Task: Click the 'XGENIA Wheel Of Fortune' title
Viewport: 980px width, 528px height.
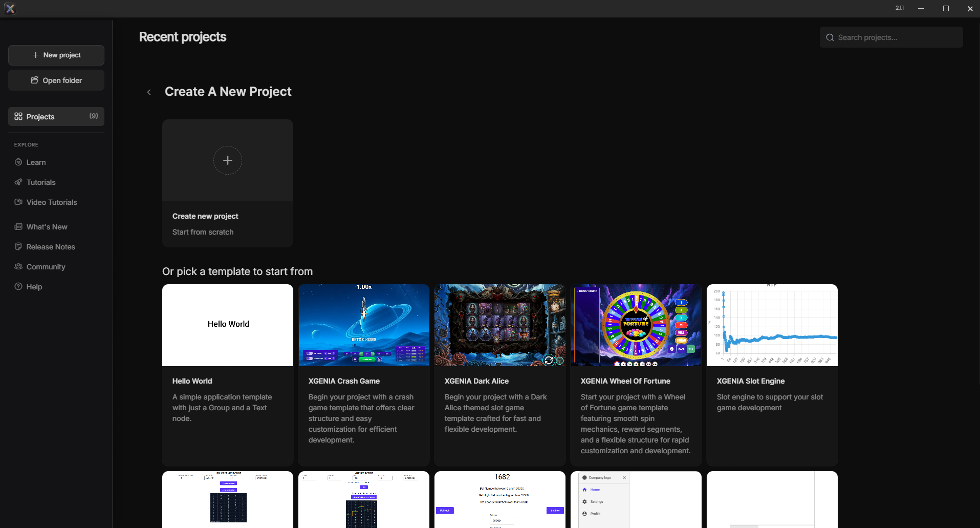Action: pyautogui.click(x=625, y=381)
